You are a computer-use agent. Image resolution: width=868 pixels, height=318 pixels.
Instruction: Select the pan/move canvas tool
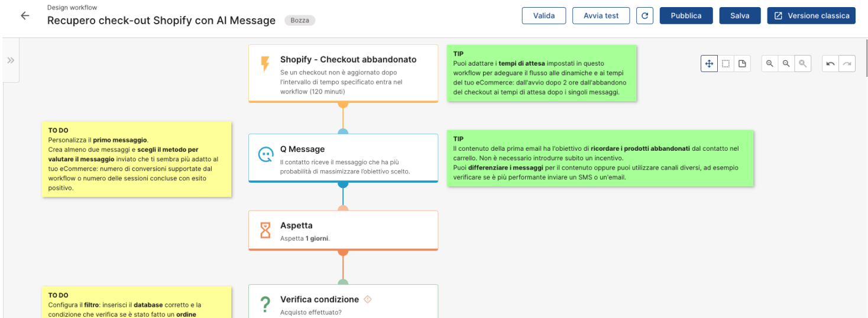(709, 63)
